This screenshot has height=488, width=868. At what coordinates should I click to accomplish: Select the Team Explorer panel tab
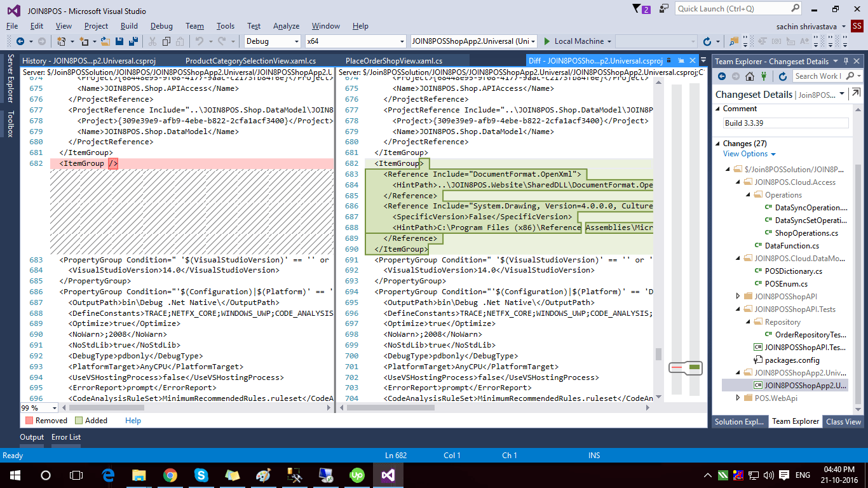pos(795,421)
